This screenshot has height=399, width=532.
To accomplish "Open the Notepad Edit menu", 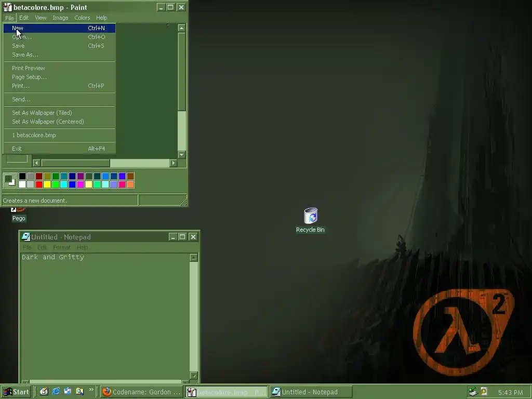I will click(x=42, y=247).
